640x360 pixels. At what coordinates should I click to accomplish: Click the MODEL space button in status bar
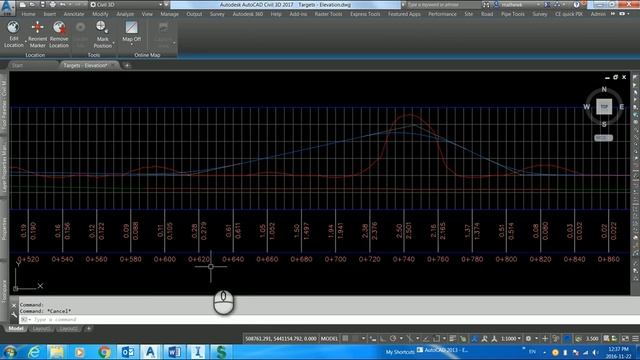click(329, 338)
